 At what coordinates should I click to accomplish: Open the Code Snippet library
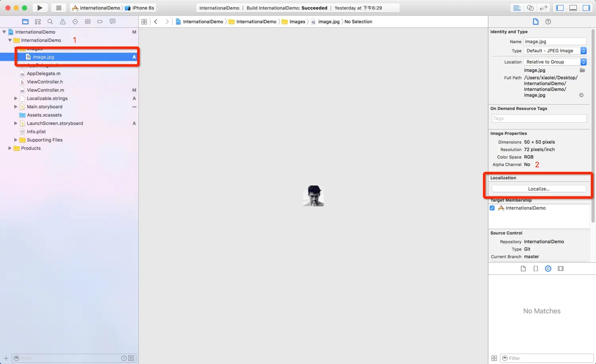click(x=536, y=269)
